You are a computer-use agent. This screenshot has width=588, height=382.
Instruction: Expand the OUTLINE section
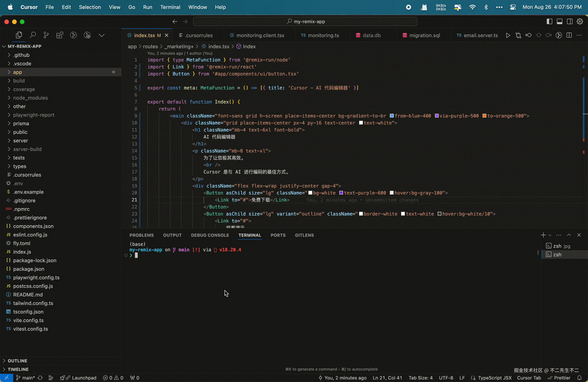pyautogui.click(x=17, y=361)
